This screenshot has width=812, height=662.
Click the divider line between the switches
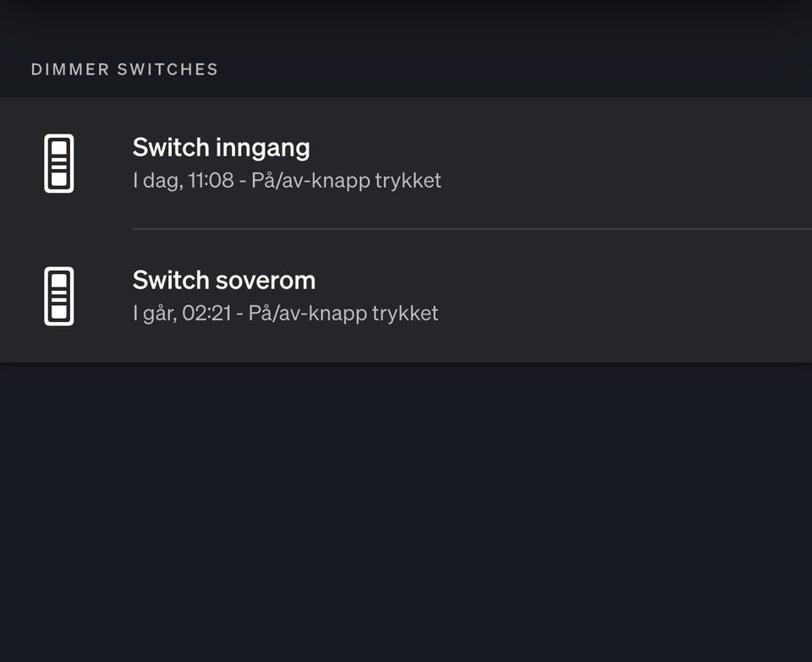point(472,228)
